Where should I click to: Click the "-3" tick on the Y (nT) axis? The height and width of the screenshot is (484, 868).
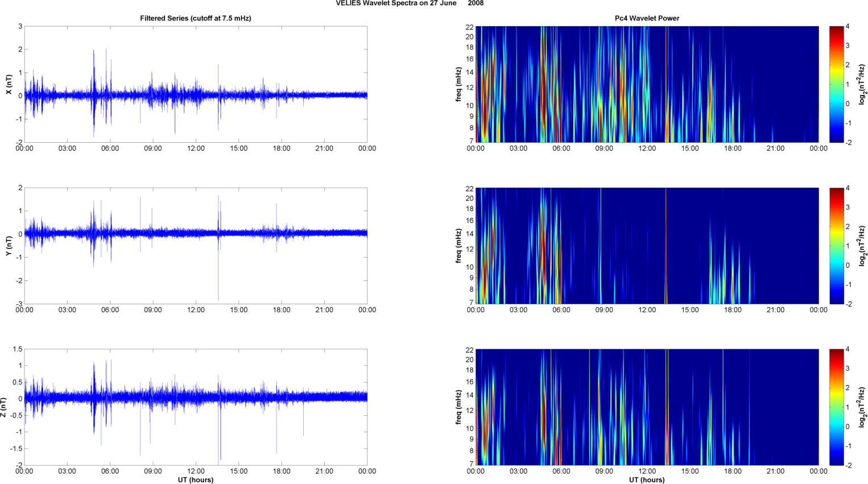pyautogui.click(x=19, y=304)
